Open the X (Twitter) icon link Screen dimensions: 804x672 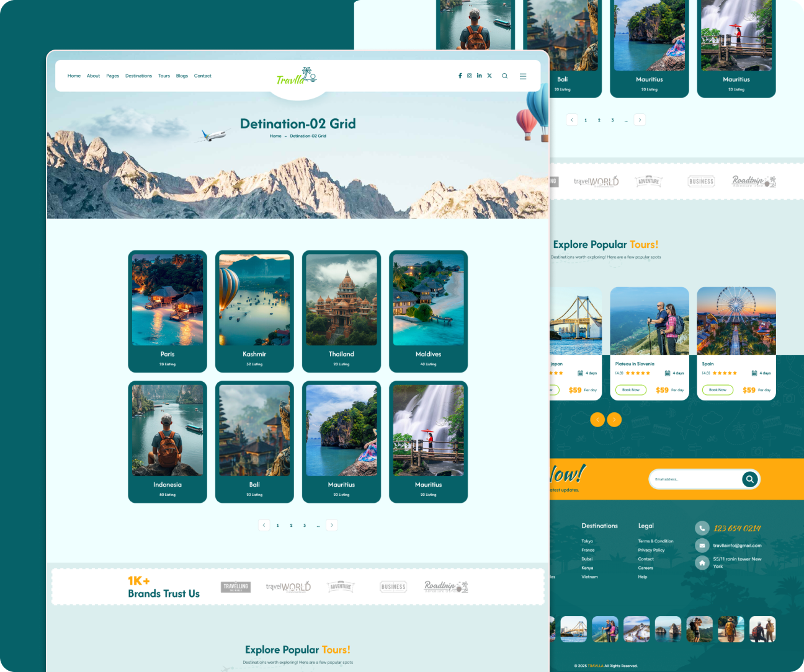[x=489, y=76]
